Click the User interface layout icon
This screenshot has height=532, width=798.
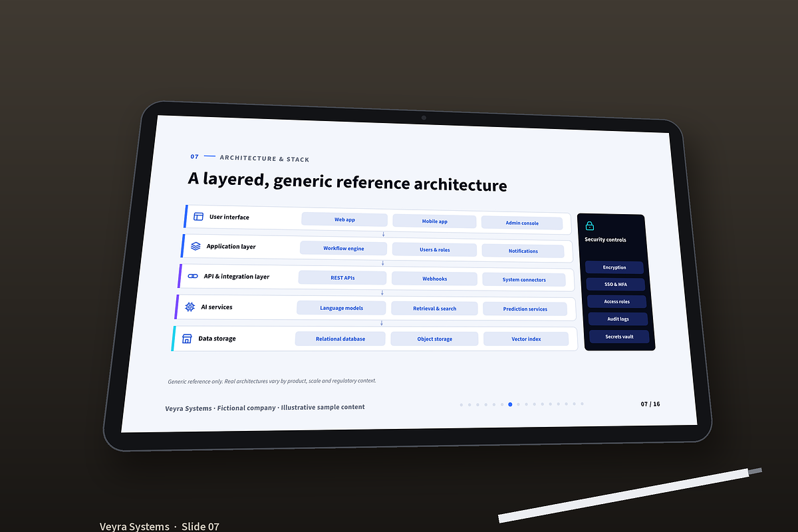point(198,217)
